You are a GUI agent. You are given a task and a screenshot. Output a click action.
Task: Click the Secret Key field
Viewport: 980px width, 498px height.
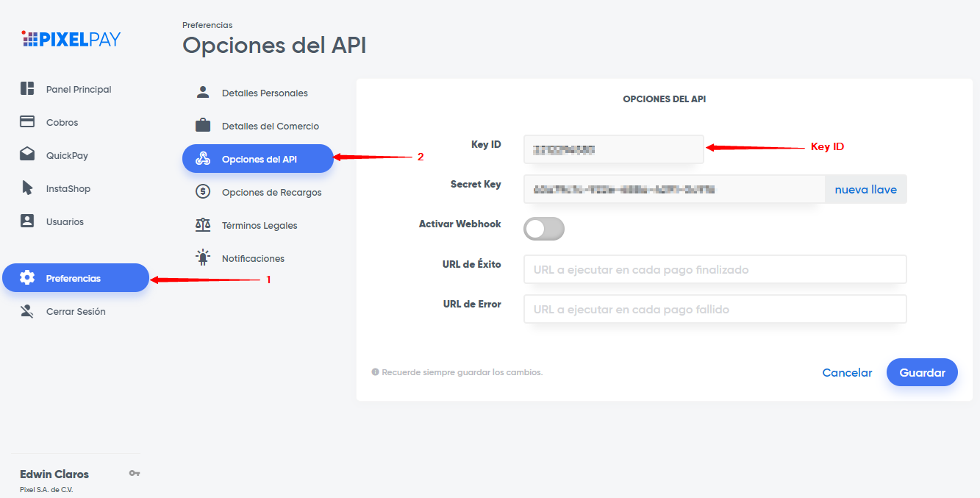pyautogui.click(x=674, y=189)
